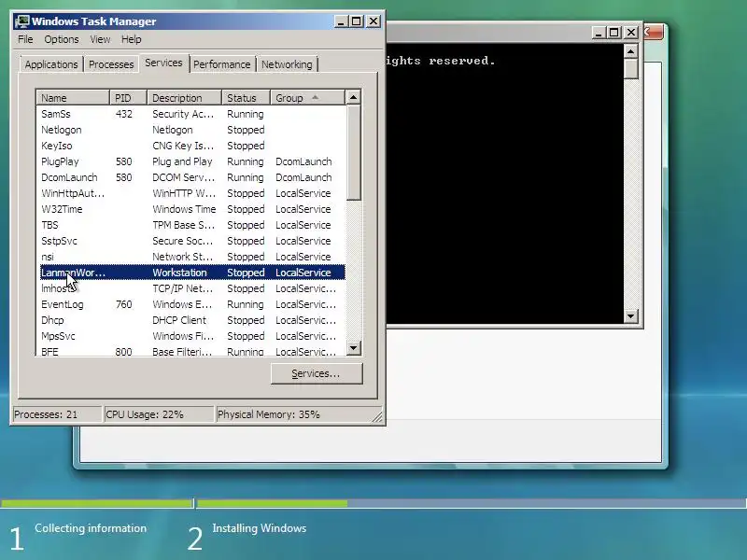Switch to the Networking tab
Image resolution: width=747 pixels, height=560 pixels.
287,64
